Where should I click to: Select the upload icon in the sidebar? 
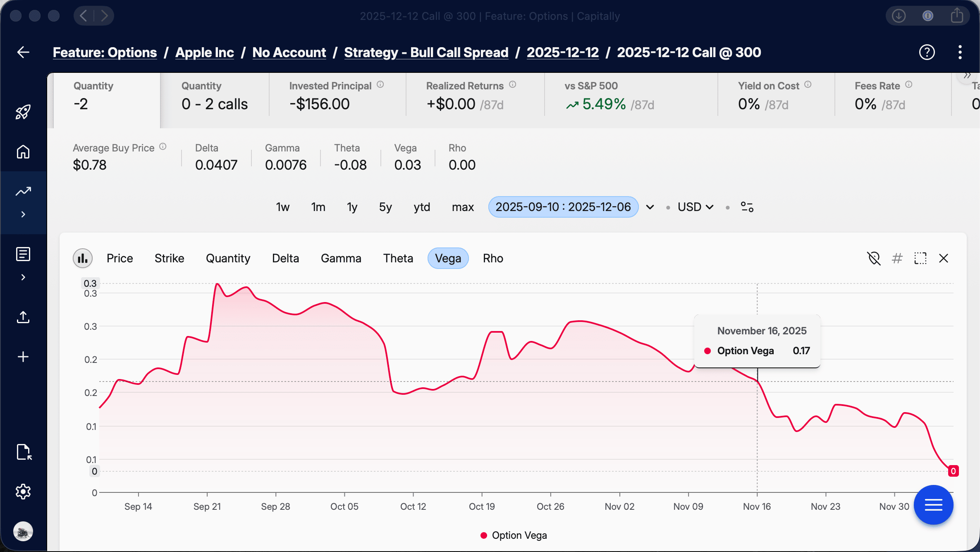click(23, 317)
